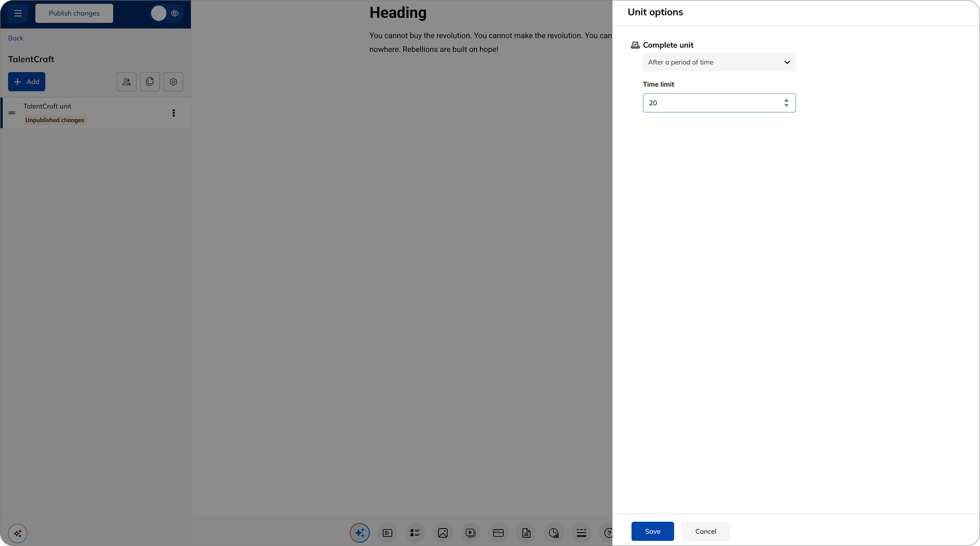Click the AI assistant button bottom-left
This screenshot has height=546, width=980.
(17, 533)
